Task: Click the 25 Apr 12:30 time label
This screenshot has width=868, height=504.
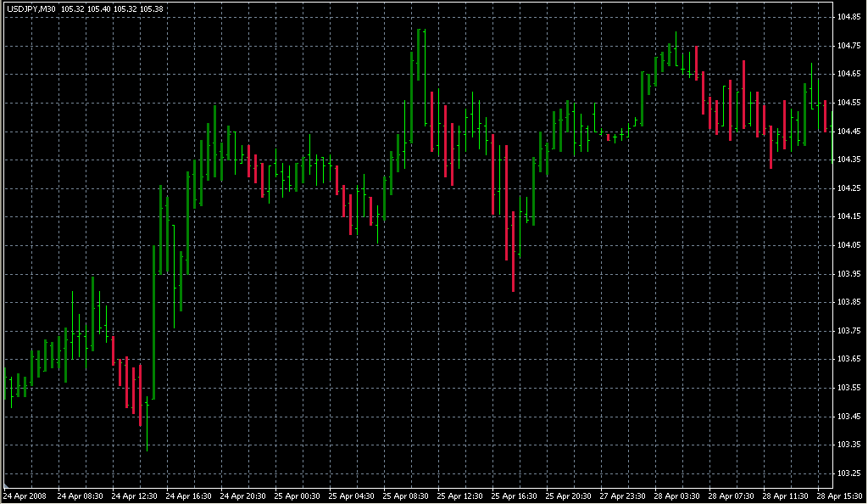Action: pos(459,496)
